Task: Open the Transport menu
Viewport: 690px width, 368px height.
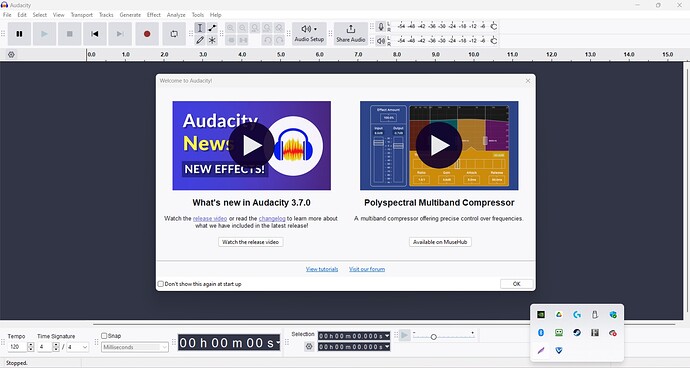Action: pyautogui.click(x=82, y=15)
